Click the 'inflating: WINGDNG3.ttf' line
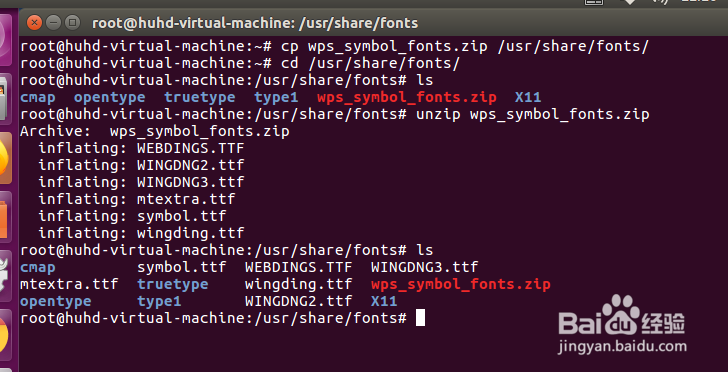 [x=141, y=182]
